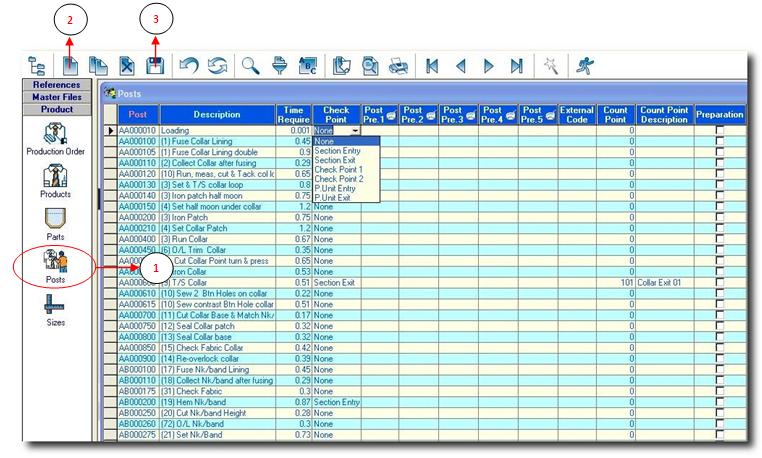Viewport: 762px width, 458px height.
Task: Click the Undo arrow icon
Action: click(x=188, y=66)
